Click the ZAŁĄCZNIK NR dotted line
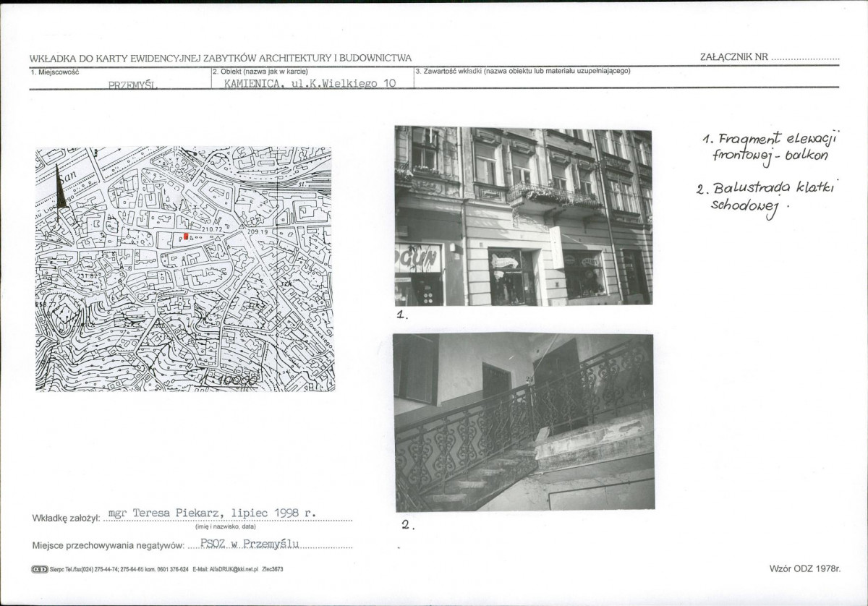 pyautogui.click(x=805, y=58)
